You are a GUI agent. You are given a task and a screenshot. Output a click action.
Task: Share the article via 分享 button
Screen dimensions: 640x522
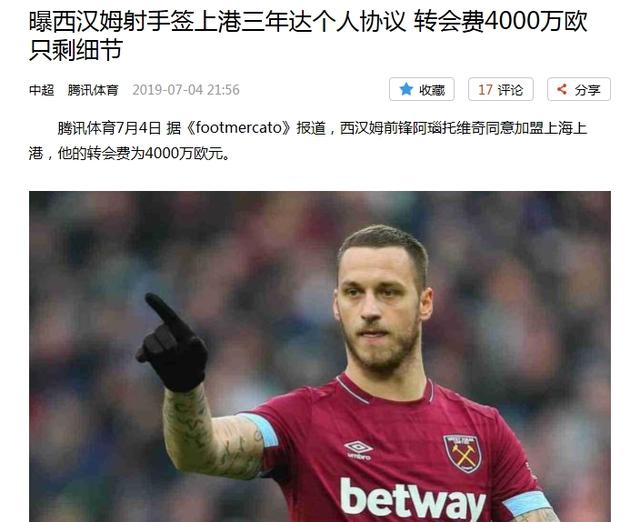coord(579,89)
